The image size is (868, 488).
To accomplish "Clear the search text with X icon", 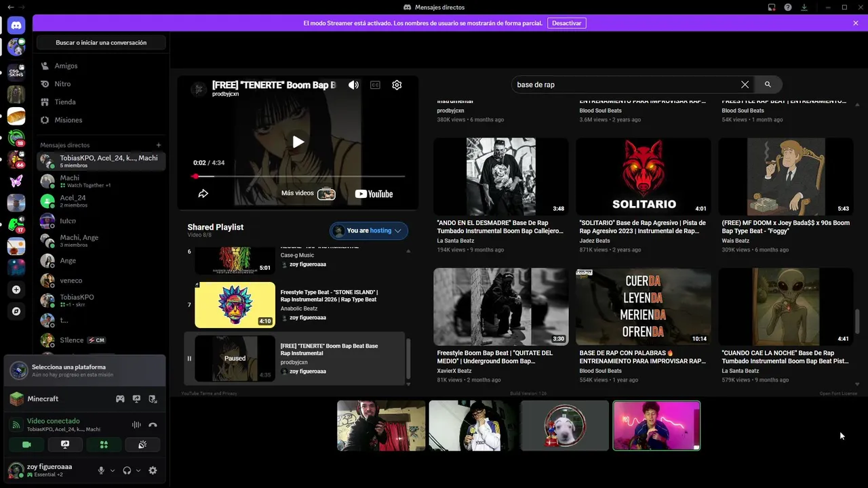I will (x=745, y=85).
